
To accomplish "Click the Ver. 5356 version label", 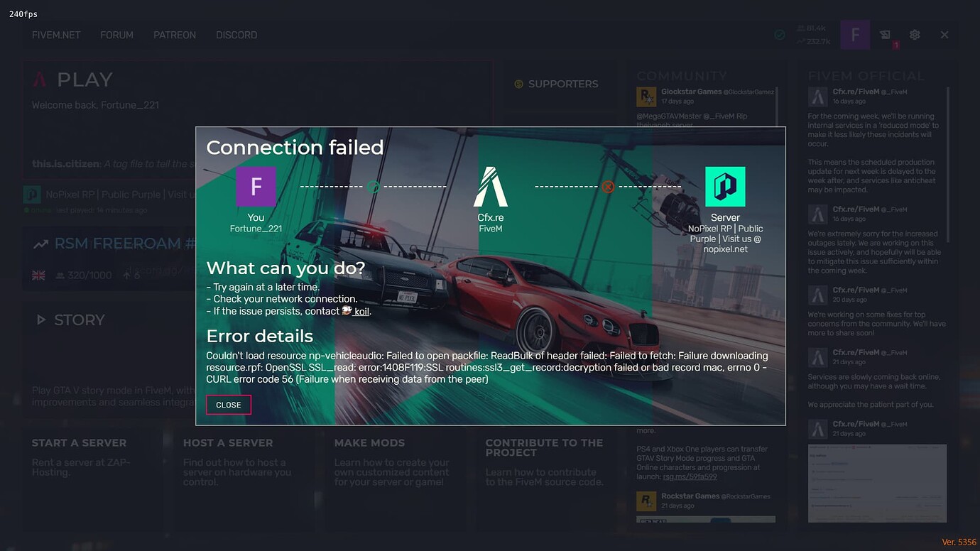I will point(959,542).
